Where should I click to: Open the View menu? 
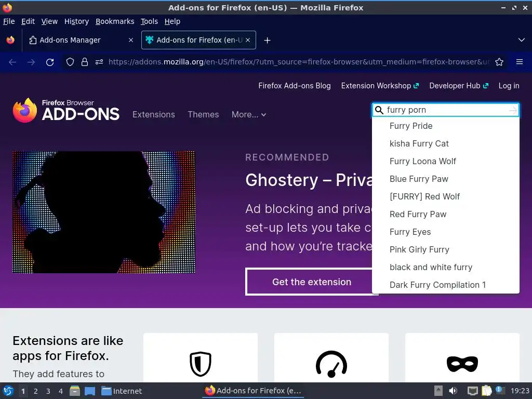click(49, 21)
